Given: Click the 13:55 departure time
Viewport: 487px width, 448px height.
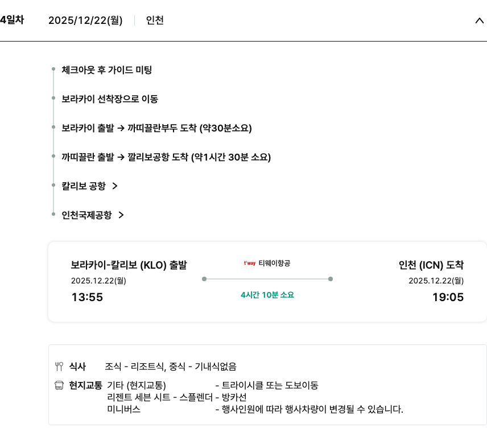Looking at the screenshot, I should click(87, 297).
